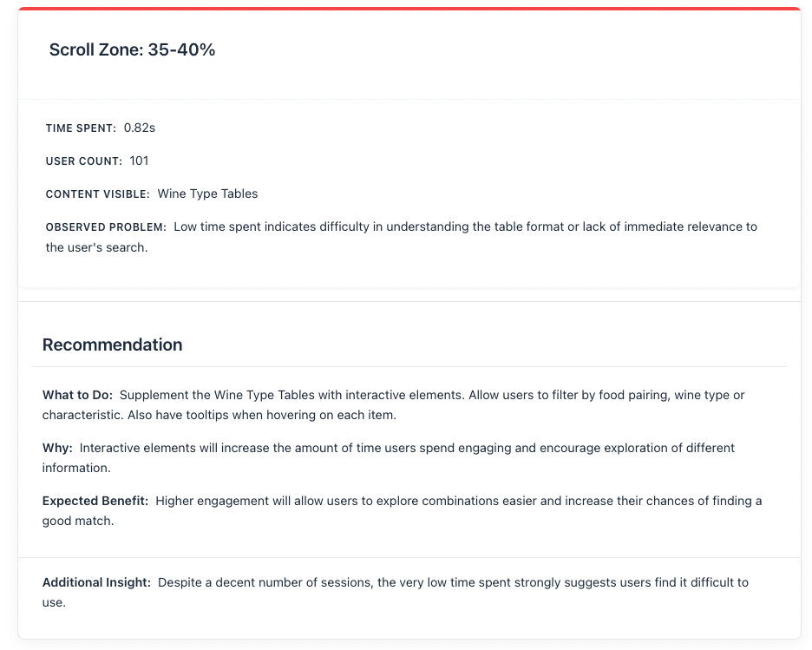Select the TIME SPENT label

[x=81, y=128]
